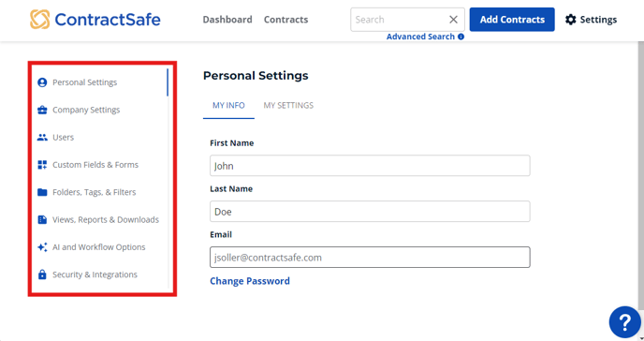
Task: Click the Company Settings briefcase icon
Action: pyautogui.click(x=42, y=111)
